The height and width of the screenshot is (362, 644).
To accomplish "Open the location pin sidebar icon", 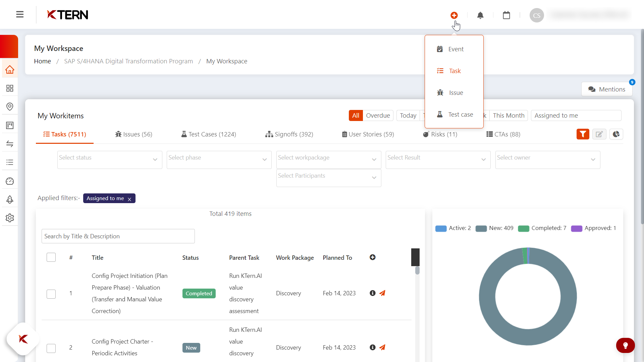I will (10, 107).
